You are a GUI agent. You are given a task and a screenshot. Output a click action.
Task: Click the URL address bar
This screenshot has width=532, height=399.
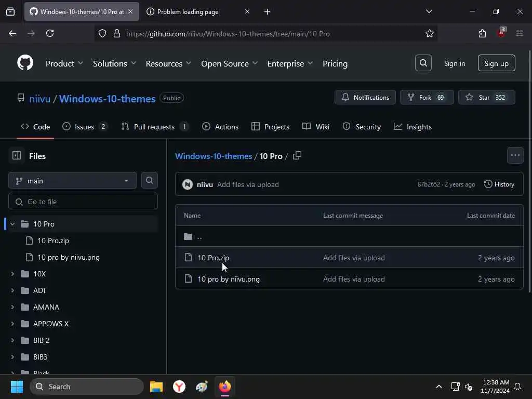[265, 34]
